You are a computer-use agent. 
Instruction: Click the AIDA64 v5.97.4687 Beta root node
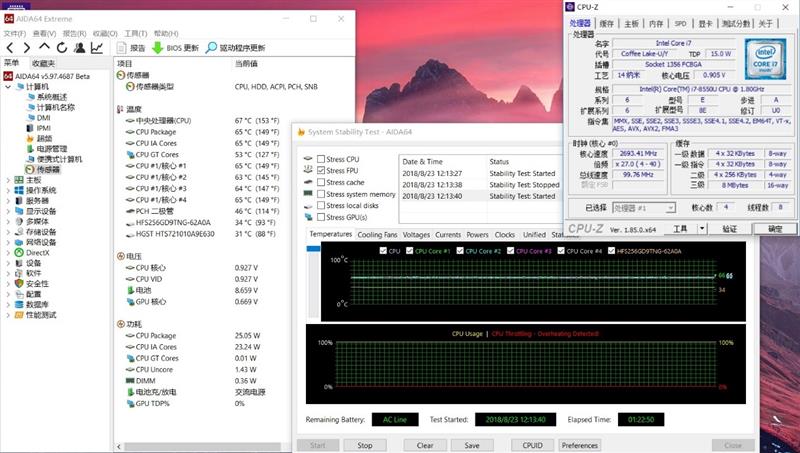tap(52, 76)
